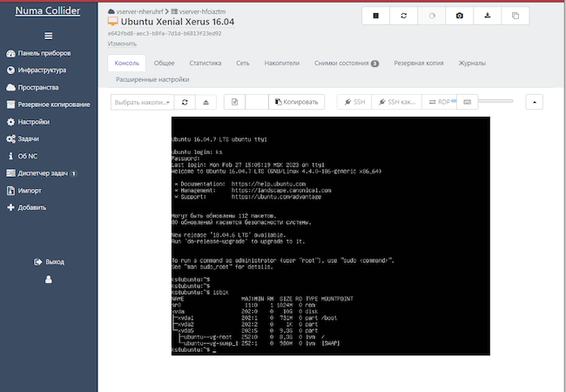Toggle the sidebar hamburger menu
The height and width of the screenshot is (392, 566).
[49, 36]
